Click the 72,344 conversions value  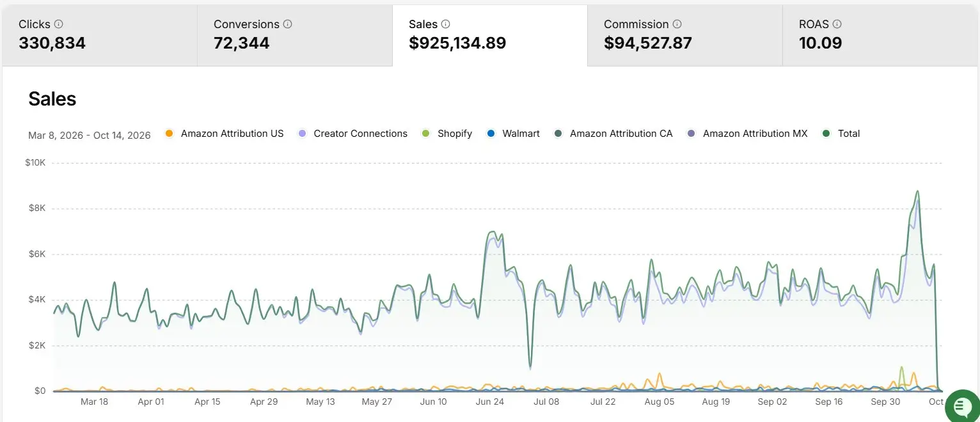(x=242, y=43)
